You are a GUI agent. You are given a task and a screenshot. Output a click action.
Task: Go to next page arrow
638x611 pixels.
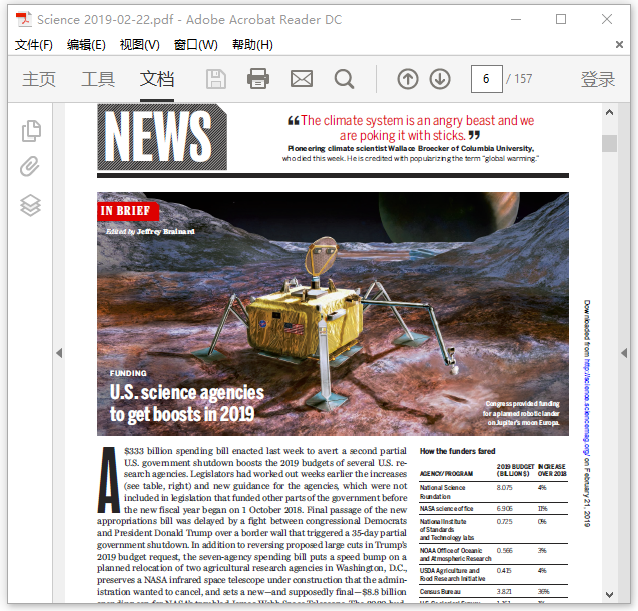pos(440,79)
